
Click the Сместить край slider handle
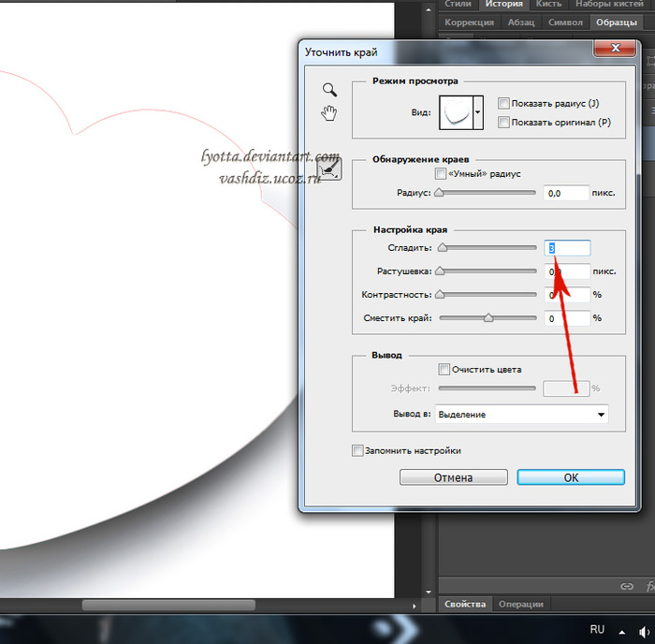click(x=488, y=318)
